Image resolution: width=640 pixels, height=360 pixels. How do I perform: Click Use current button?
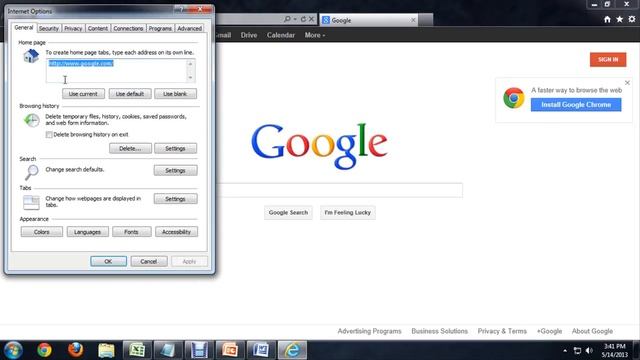point(83,94)
